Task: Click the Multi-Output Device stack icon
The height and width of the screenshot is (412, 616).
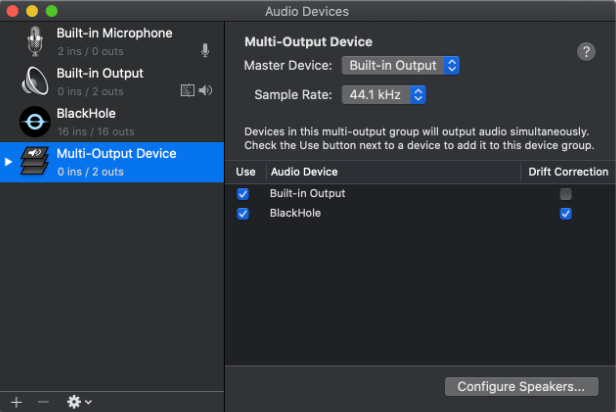Action: click(x=36, y=161)
